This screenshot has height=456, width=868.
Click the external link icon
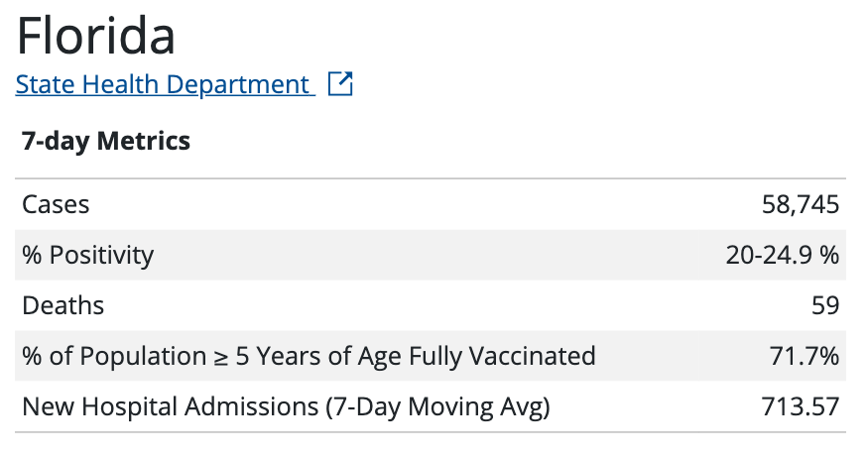coord(340,84)
